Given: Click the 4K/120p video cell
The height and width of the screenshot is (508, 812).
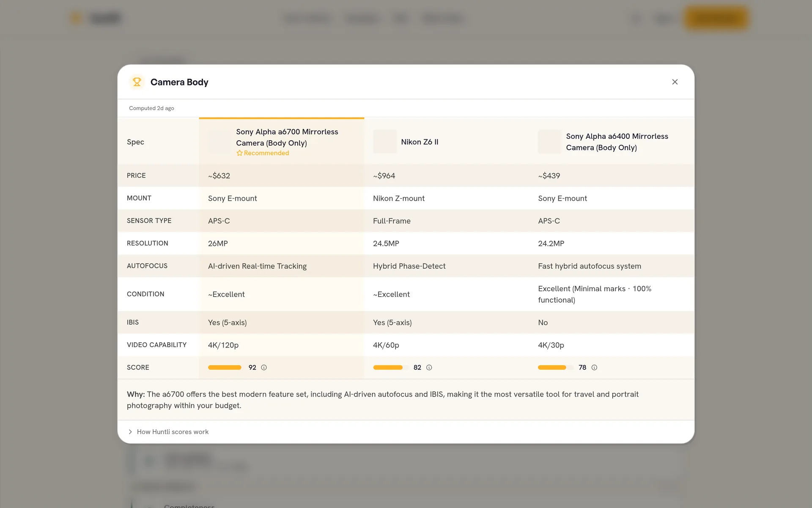Looking at the screenshot, I should [281, 345].
